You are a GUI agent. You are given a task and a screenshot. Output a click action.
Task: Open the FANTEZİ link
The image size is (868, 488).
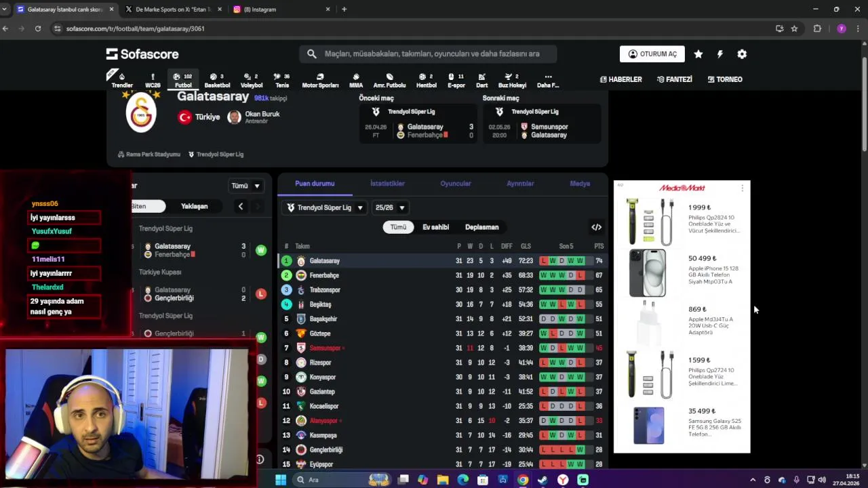[x=675, y=79]
